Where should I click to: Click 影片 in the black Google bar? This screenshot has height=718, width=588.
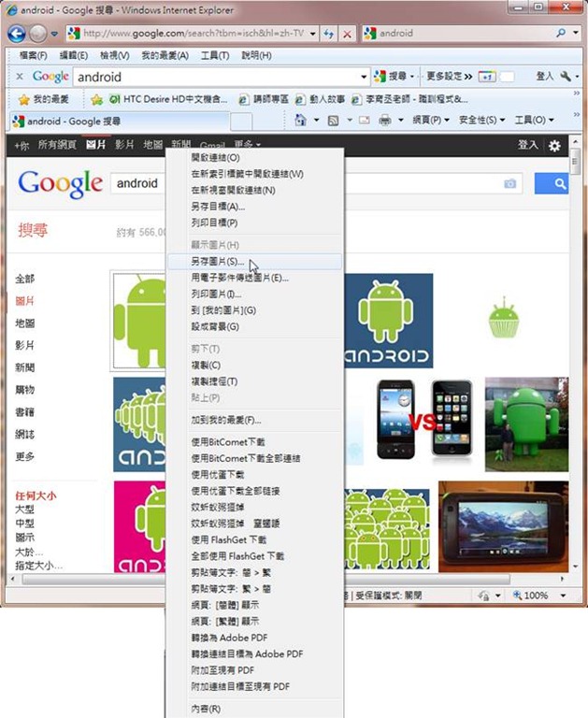pyautogui.click(x=124, y=145)
